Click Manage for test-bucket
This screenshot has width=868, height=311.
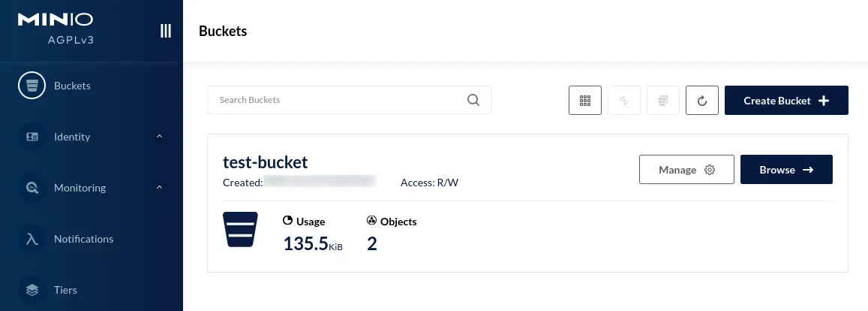coord(686,170)
